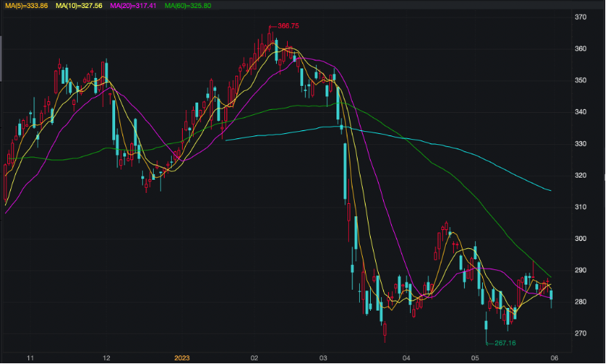This screenshot has width=606, height=364.
Task: Click the 370 price axis label
Action: (x=580, y=17)
